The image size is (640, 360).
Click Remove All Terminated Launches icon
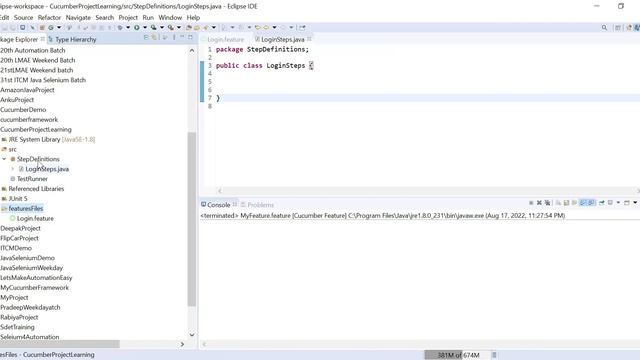(x=547, y=203)
